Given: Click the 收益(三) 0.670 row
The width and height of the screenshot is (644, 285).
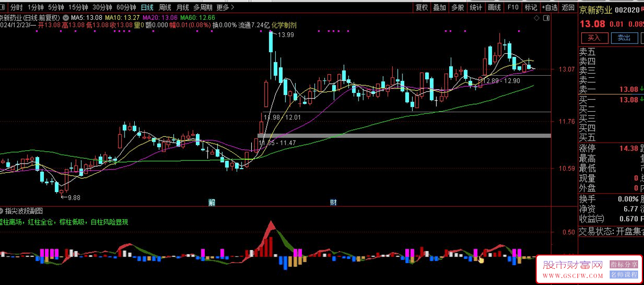Looking at the screenshot, I should tap(611, 218).
